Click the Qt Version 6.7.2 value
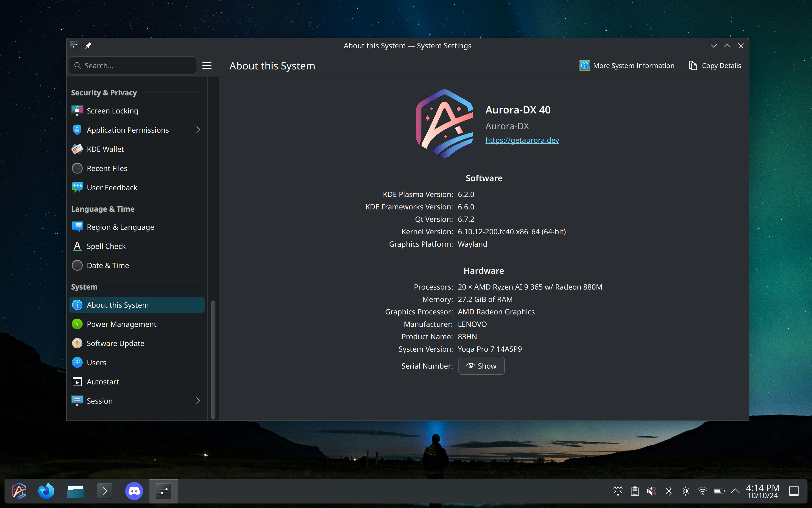 point(466,219)
